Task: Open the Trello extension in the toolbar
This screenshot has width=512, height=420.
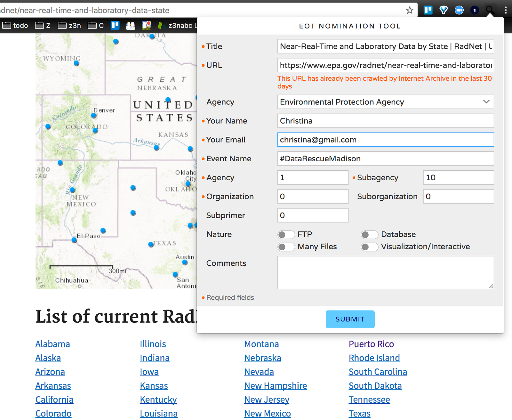Action: [428, 10]
